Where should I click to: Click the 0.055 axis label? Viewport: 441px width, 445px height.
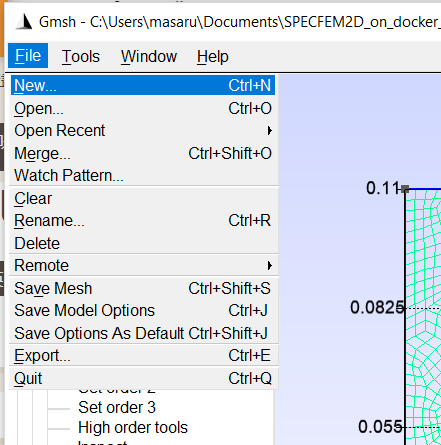click(380, 427)
